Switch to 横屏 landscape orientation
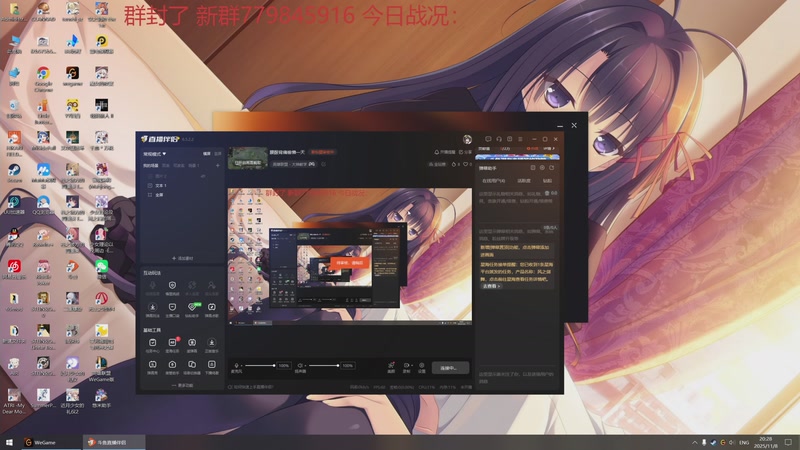This screenshot has height=450, width=800. [x=207, y=154]
